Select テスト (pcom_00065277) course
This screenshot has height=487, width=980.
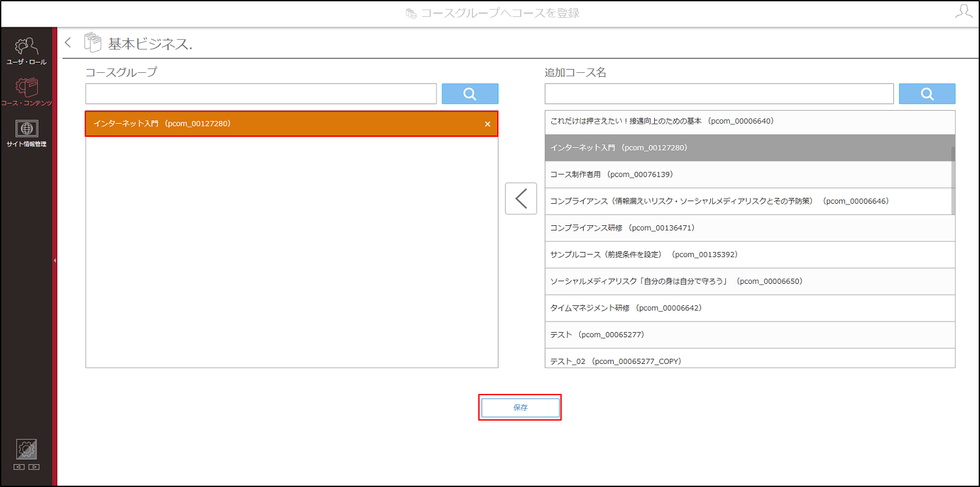[x=750, y=335]
